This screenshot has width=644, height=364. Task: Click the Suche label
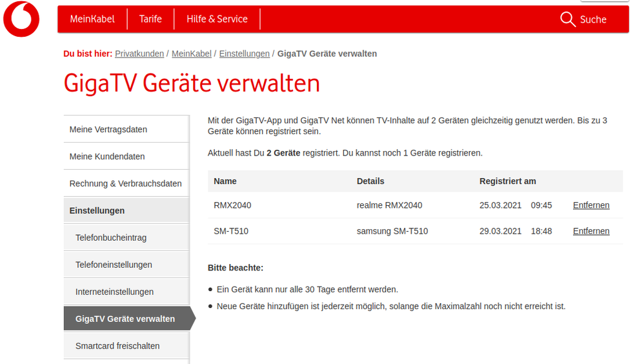point(593,19)
